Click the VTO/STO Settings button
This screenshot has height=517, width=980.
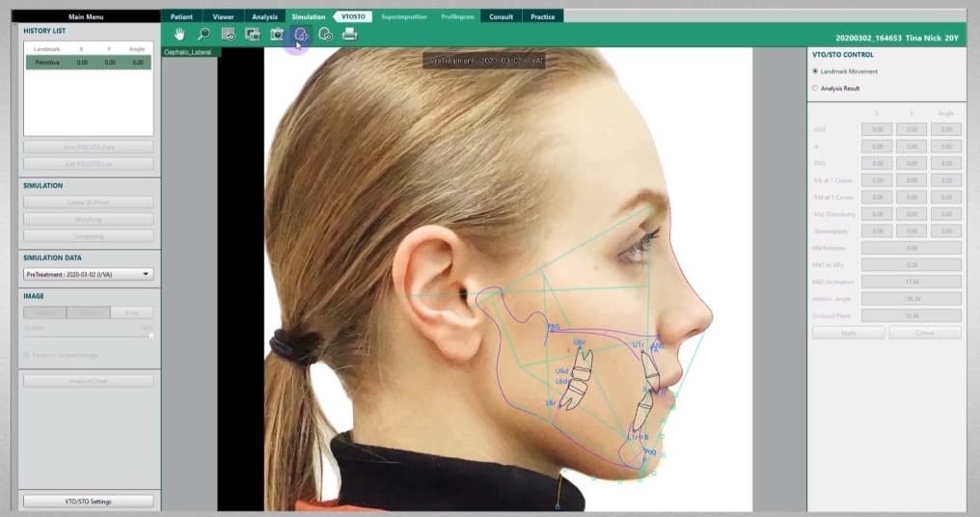(88, 501)
